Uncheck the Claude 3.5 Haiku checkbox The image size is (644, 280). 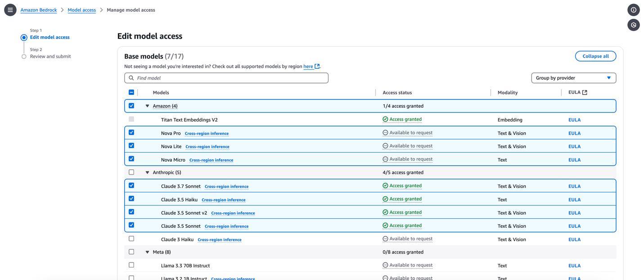[x=131, y=199]
